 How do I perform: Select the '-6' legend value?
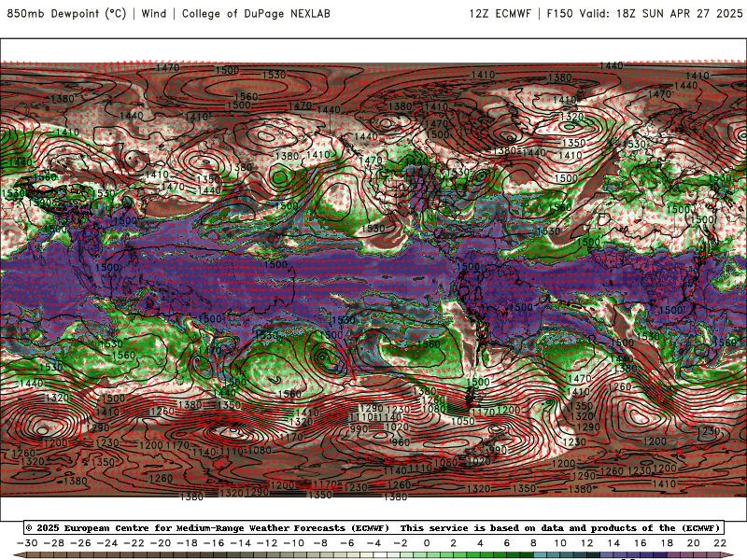click(346, 543)
